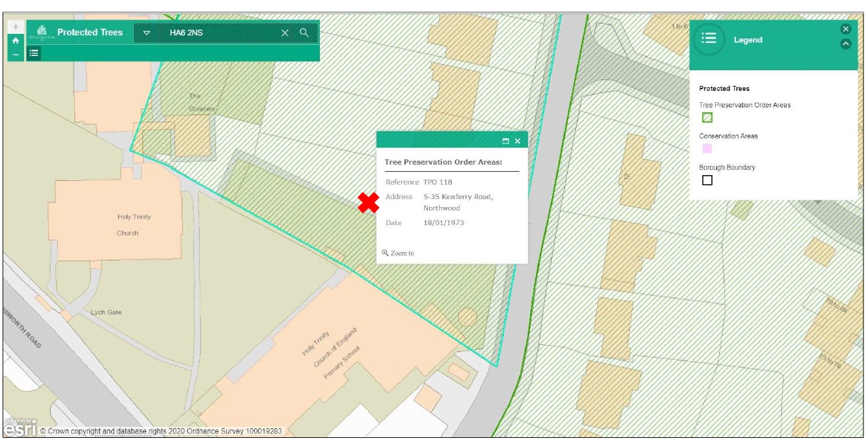Collapse the Legend panel with chevron
The height and width of the screenshot is (447, 868).
(x=845, y=44)
